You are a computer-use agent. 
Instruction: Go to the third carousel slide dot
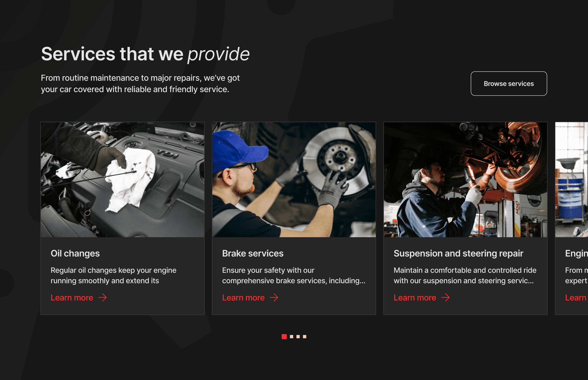click(x=298, y=337)
